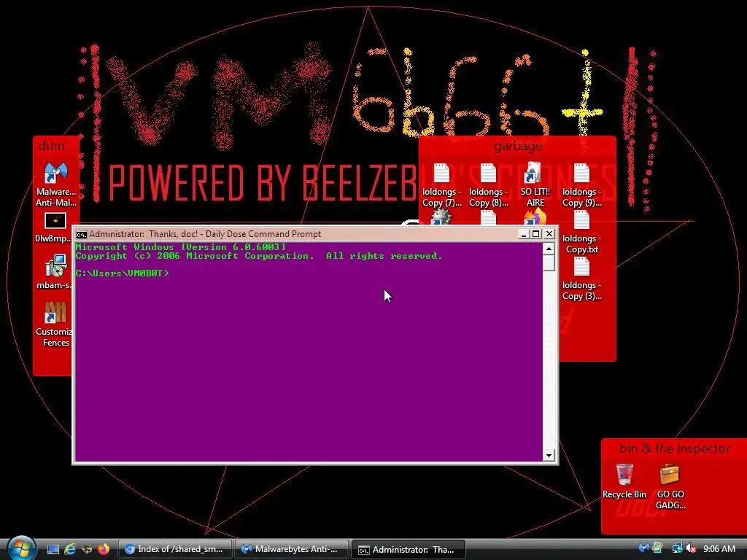The height and width of the screenshot is (560, 747).
Task: Open the Command Prompt title bar system icon
Action: tap(82, 234)
